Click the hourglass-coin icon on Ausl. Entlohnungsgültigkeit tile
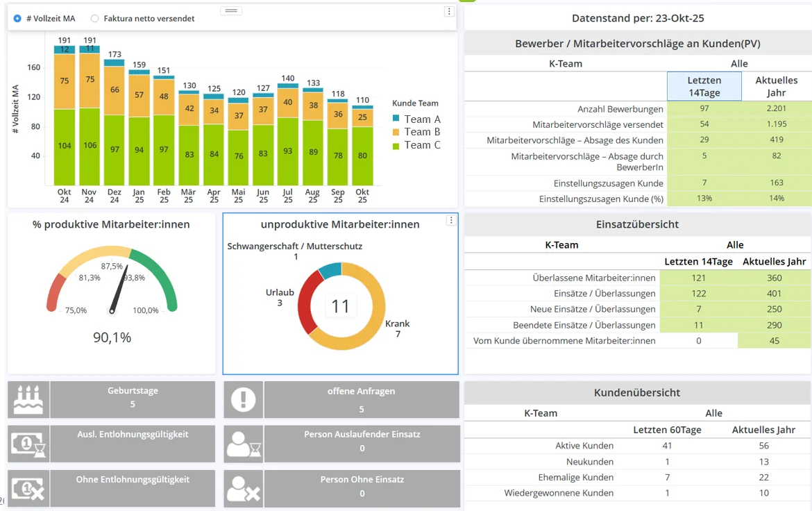The height and width of the screenshot is (511, 812). pos(28,444)
